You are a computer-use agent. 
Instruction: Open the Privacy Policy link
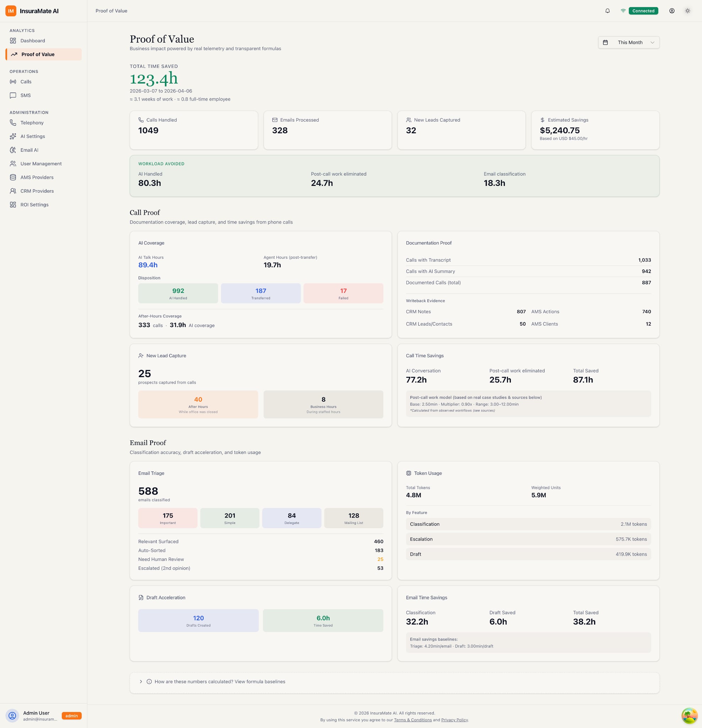tap(454, 720)
